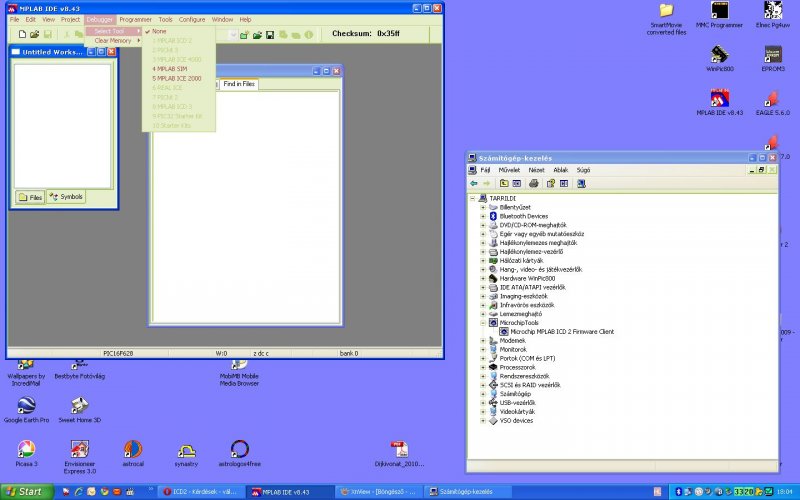This screenshot has height=500, width=800.
Task: Open the Sweet Home 3D desktop icon
Action: [80, 409]
